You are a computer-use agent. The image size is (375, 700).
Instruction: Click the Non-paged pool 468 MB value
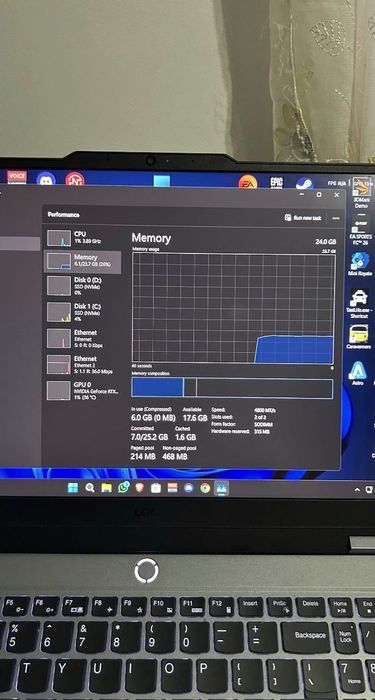click(175, 456)
